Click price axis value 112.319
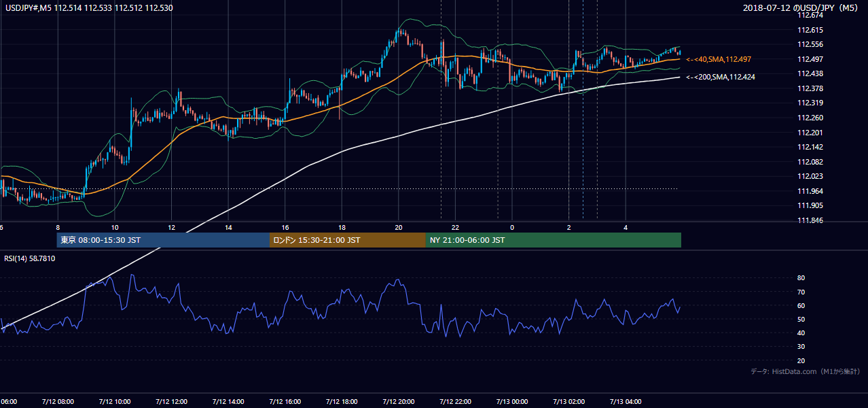 click(x=810, y=103)
